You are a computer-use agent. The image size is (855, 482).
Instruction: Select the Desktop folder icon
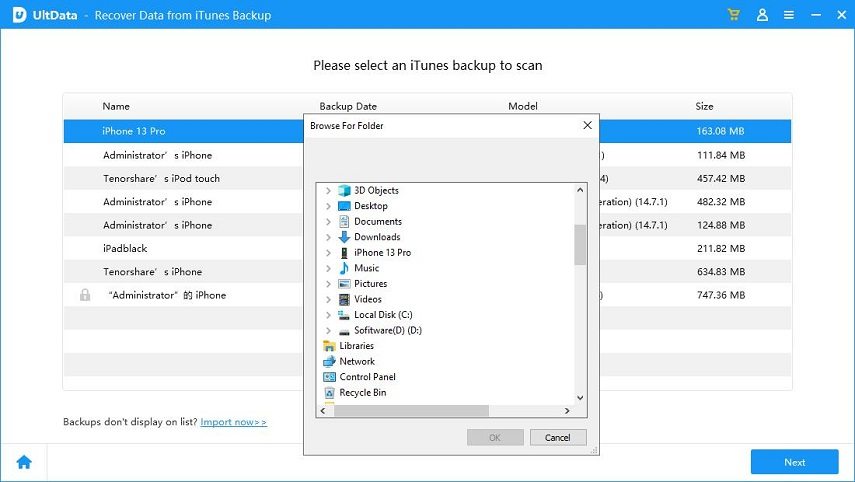pyautogui.click(x=344, y=206)
